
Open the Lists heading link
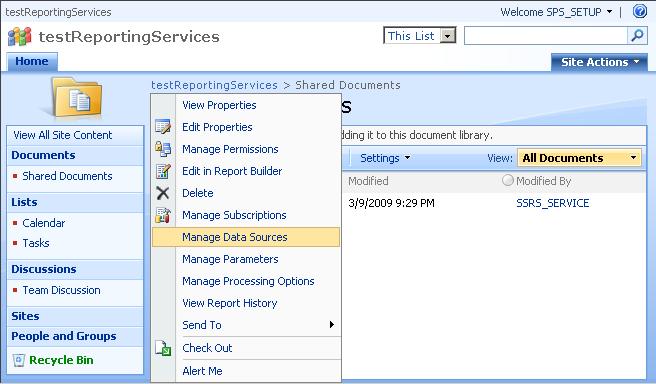point(24,202)
